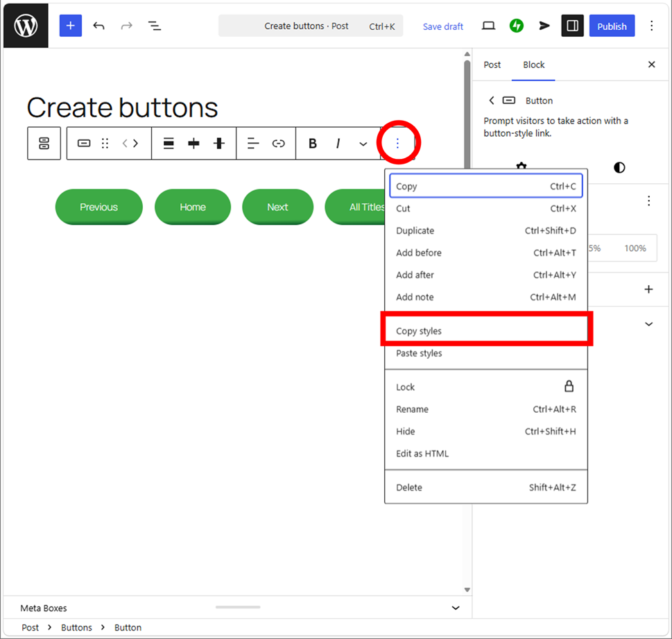Image resolution: width=672 pixels, height=639 pixels.
Task: Expand the collapsed sidebar panel chevron
Action: (649, 324)
